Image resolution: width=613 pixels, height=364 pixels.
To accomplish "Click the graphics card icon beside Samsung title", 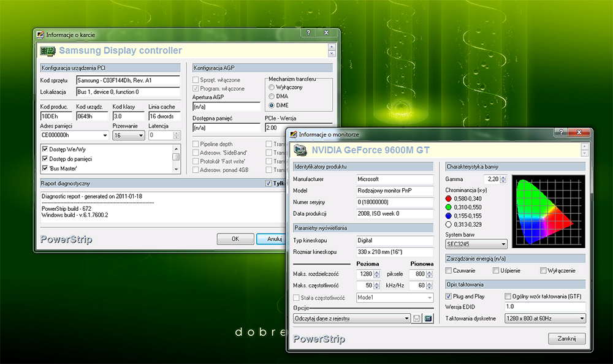I will coord(48,51).
